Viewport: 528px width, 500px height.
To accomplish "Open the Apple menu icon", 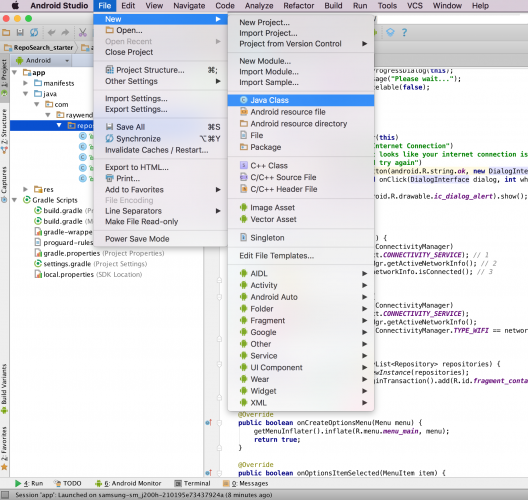I will [15, 5].
